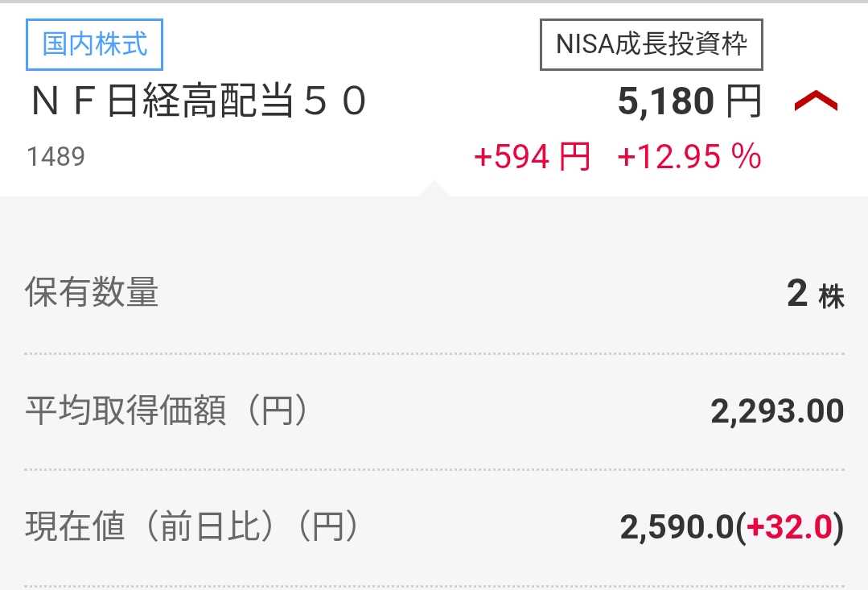868x590 pixels.
Task: Click the current price 2,590.0
Action: (677, 528)
